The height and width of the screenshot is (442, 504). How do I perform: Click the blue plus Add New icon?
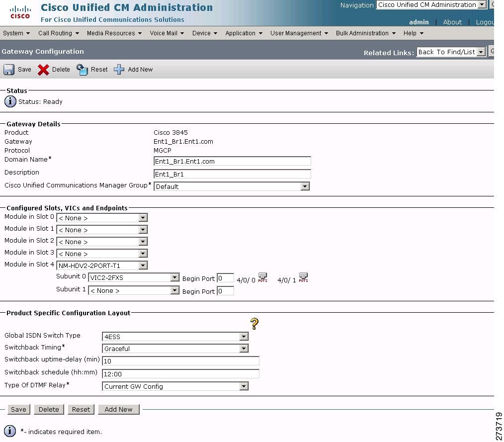pyautogui.click(x=119, y=70)
